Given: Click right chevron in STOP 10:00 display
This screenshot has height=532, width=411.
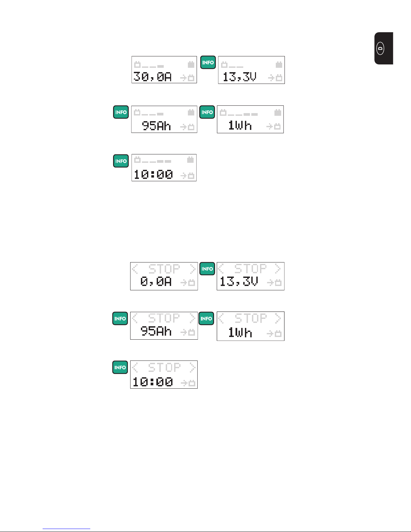Looking at the screenshot, I should point(193,368).
